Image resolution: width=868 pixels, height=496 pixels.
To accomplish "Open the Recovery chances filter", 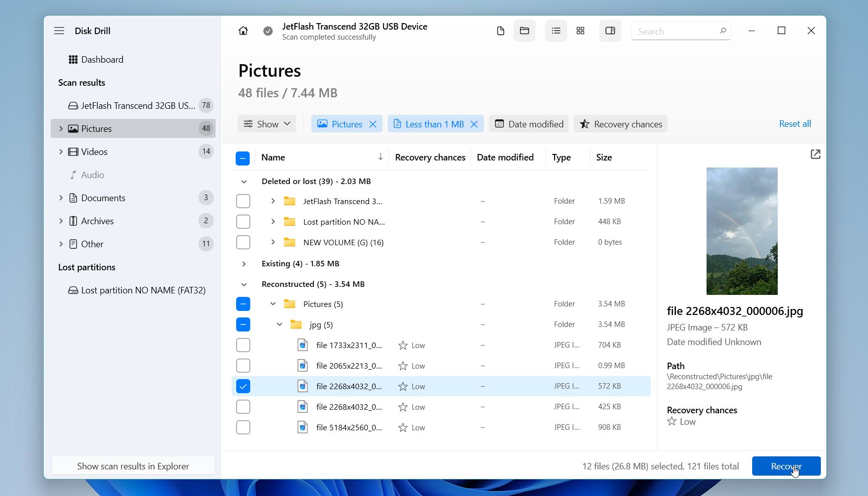I will coord(620,124).
